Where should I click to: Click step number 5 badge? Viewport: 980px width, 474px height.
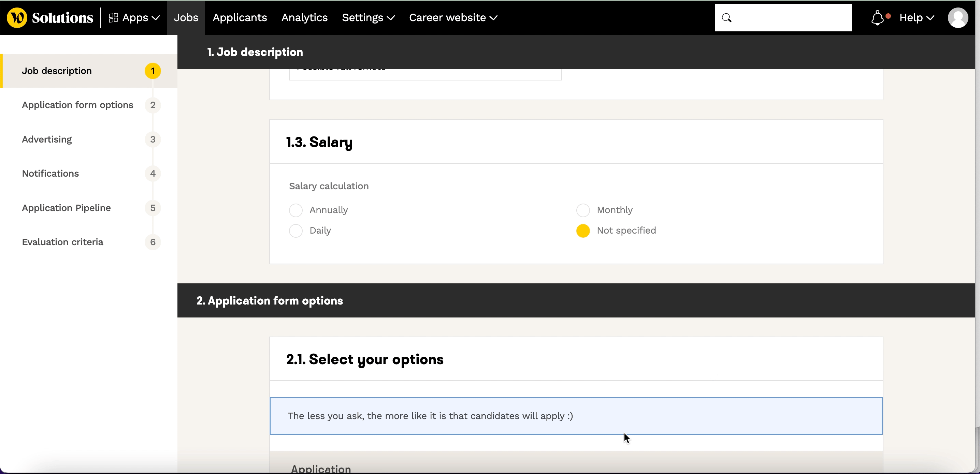[153, 208]
